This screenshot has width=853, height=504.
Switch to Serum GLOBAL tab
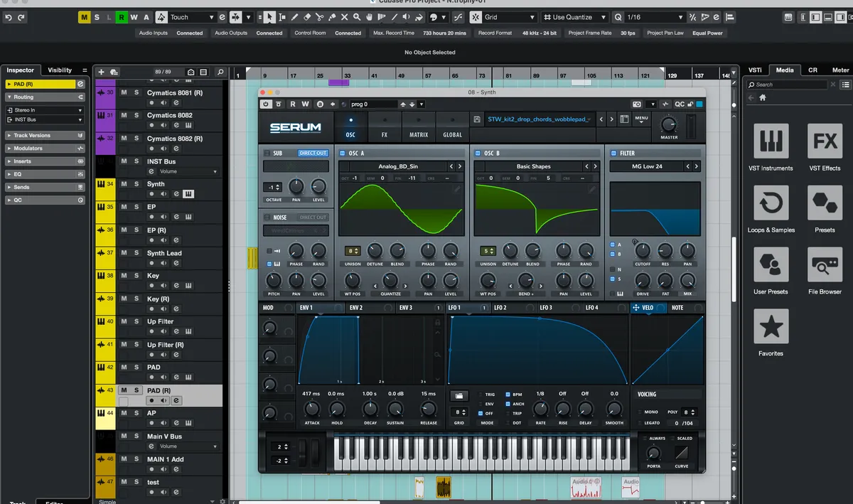(453, 127)
